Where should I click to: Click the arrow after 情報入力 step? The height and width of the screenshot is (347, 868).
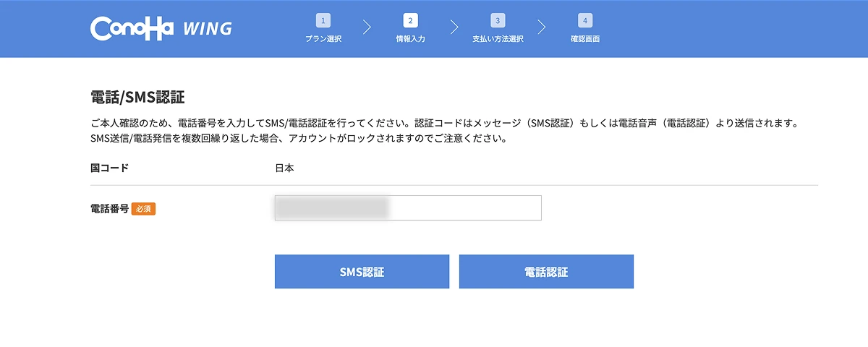454,27
